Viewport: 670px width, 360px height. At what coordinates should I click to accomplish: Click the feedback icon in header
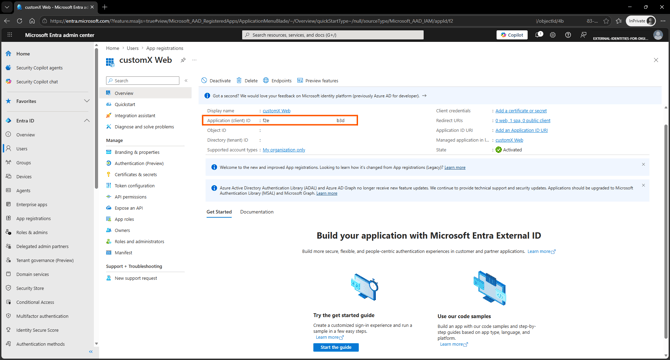pos(583,35)
